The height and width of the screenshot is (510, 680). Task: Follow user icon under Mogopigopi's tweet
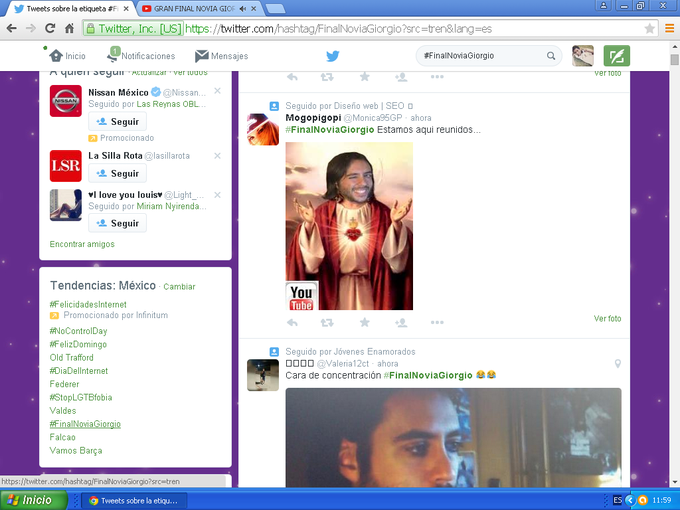pyautogui.click(x=401, y=323)
